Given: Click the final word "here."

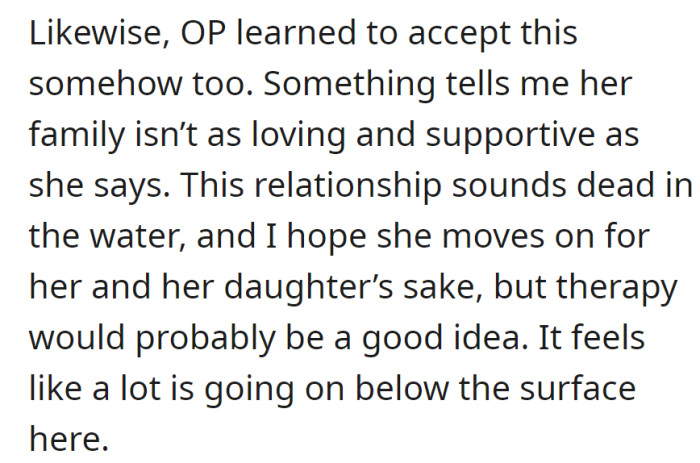Looking at the screenshot, I should tap(66, 439).
